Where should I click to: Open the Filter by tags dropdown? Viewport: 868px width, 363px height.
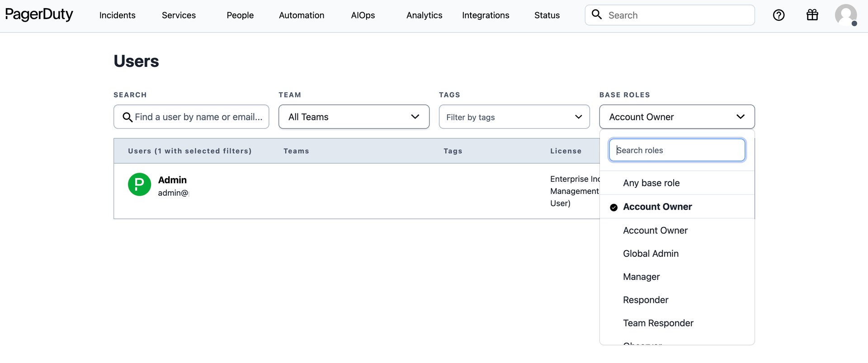click(514, 117)
